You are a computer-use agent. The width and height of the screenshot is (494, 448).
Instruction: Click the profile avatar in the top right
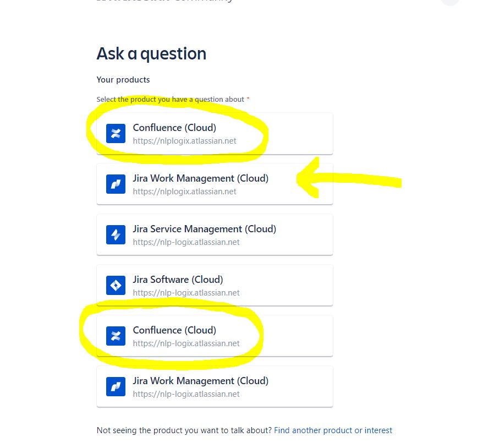449,2
